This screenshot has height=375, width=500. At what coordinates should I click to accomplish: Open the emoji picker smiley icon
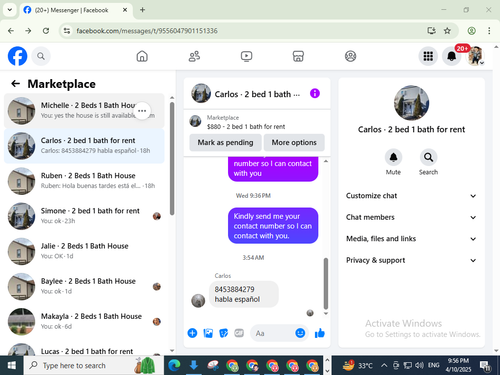click(300, 333)
